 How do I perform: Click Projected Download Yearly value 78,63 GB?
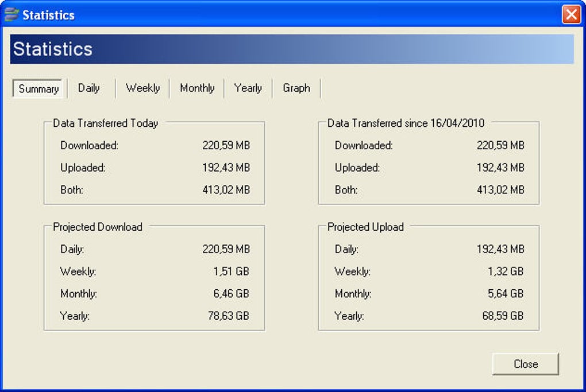(x=229, y=316)
